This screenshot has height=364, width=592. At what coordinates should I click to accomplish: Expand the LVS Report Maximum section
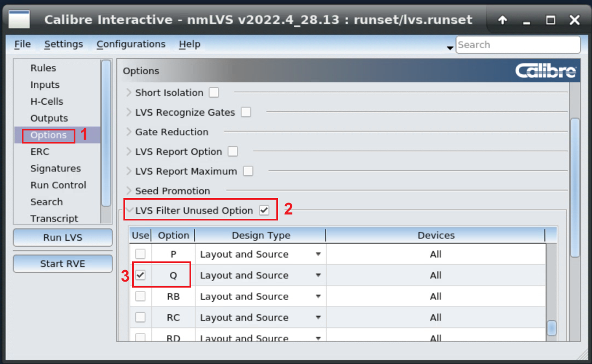[x=129, y=171]
